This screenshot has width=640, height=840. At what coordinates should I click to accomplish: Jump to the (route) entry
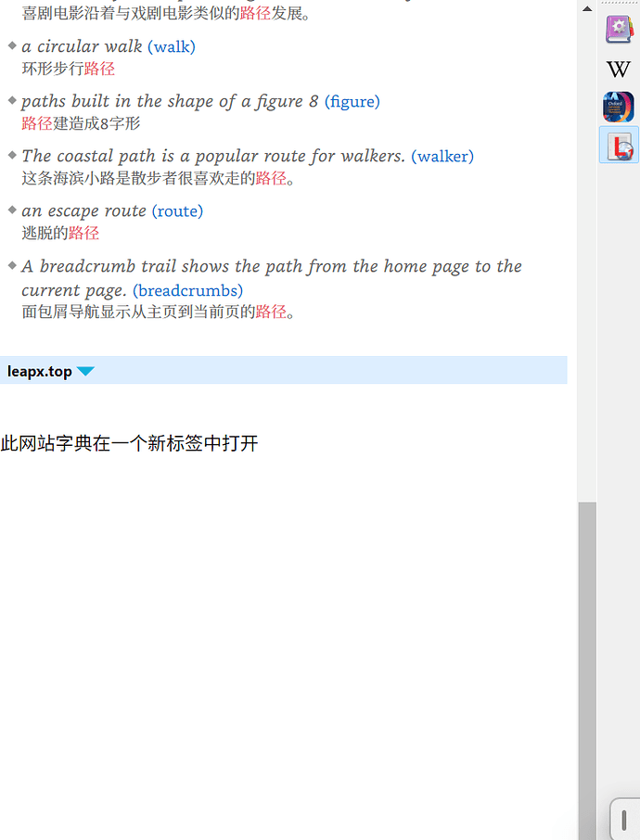(177, 210)
